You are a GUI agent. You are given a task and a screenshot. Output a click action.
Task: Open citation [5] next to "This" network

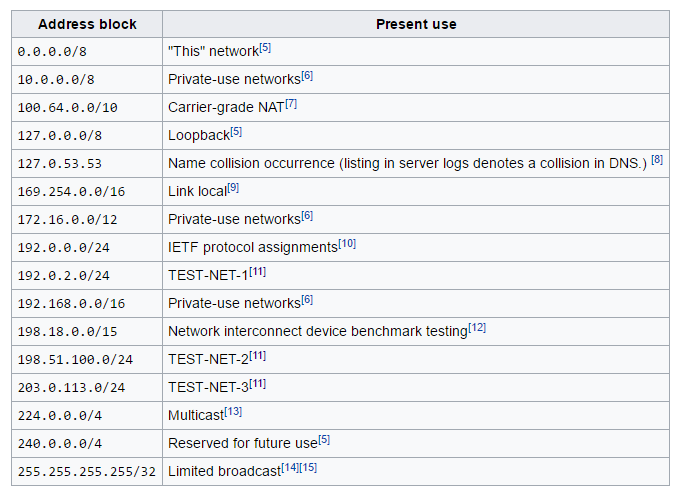(265, 48)
